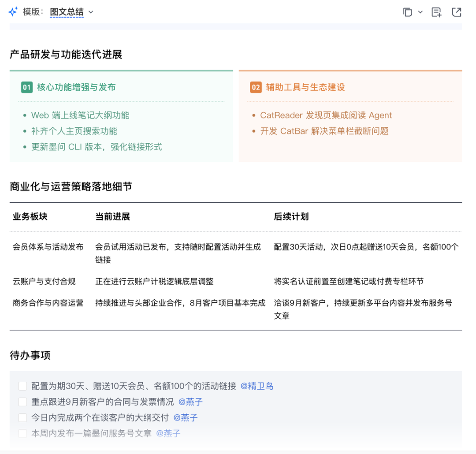
Task: Click the 产品研发与功能迭代进展 section heading
Action: (x=66, y=55)
